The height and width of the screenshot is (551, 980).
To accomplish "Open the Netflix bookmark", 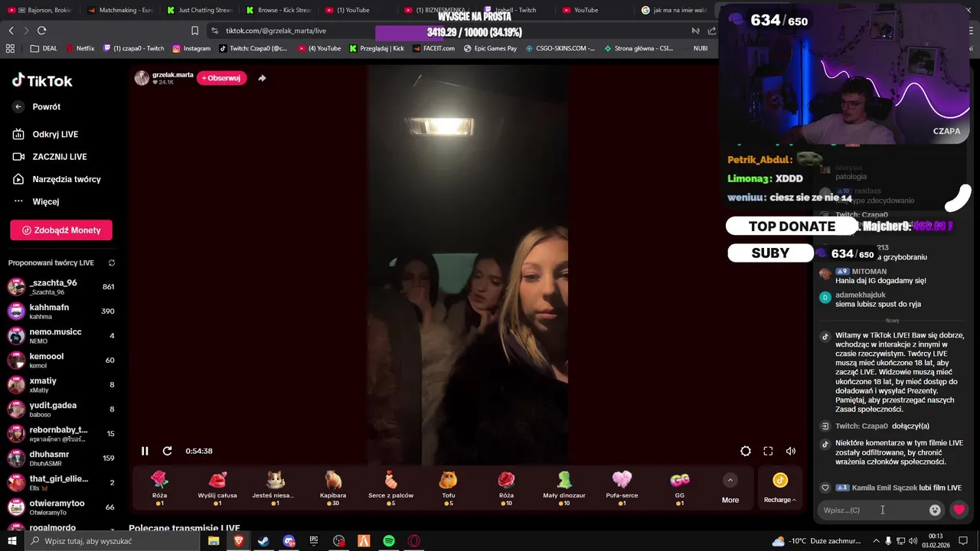I will [79, 48].
